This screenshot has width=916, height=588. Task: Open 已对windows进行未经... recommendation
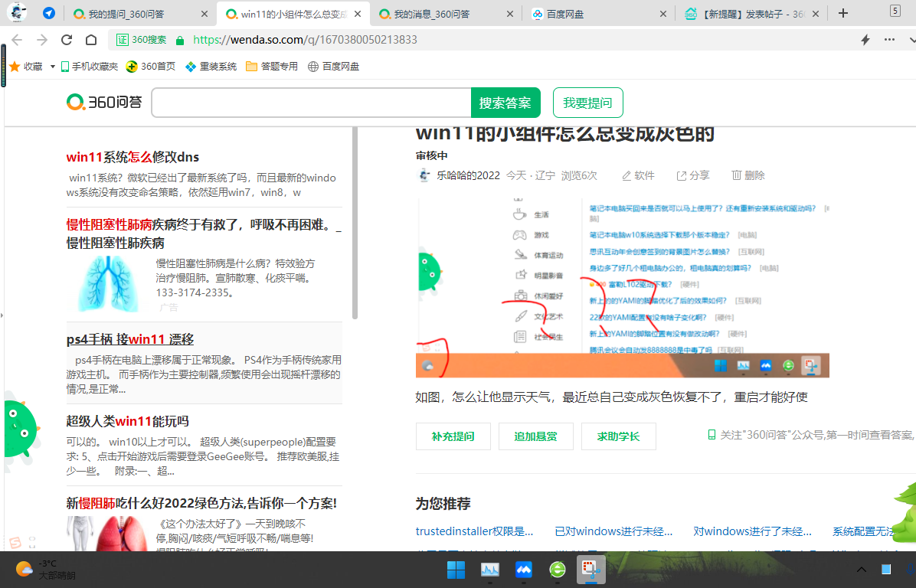613,531
